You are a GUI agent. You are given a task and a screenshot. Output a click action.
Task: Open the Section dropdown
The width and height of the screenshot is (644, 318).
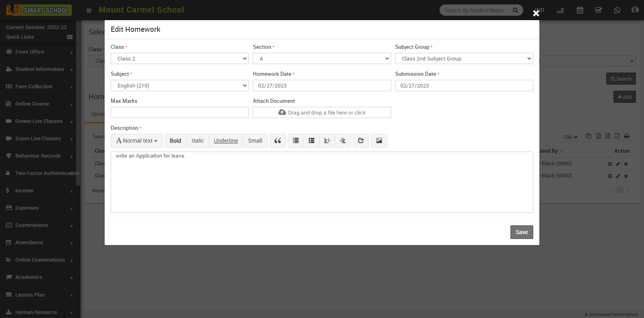[x=322, y=58]
